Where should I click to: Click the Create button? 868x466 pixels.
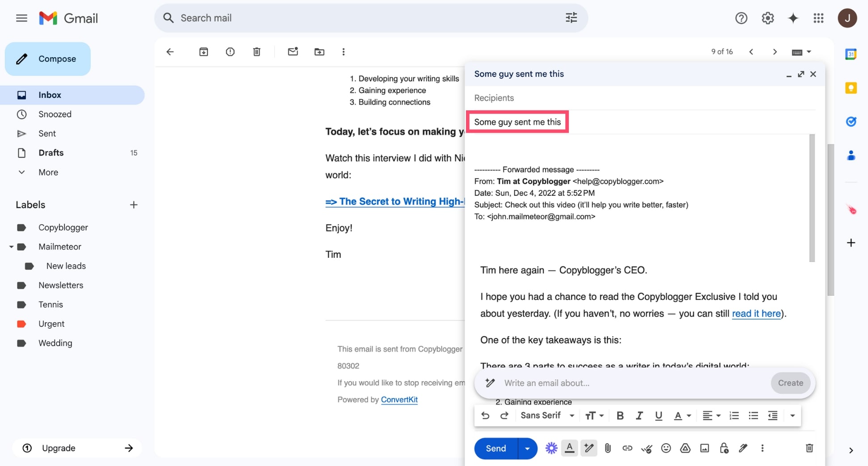[790, 383]
